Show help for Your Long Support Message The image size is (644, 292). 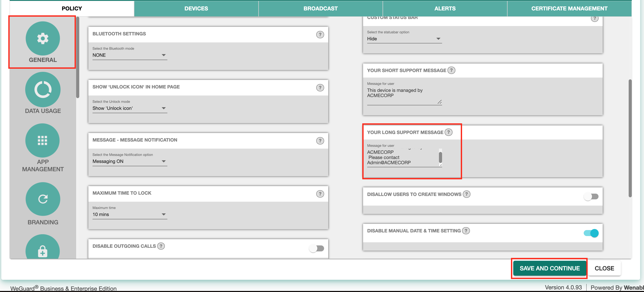[x=449, y=132]
